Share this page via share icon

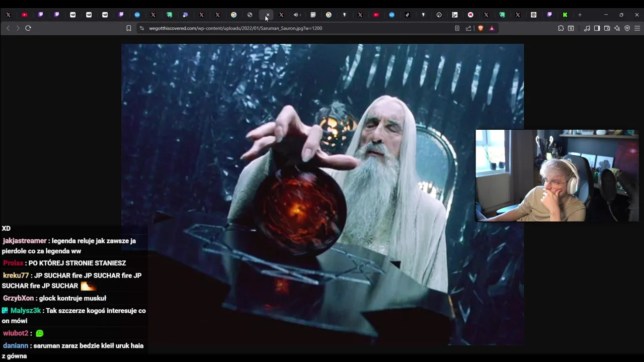click(x=468, y=28)
